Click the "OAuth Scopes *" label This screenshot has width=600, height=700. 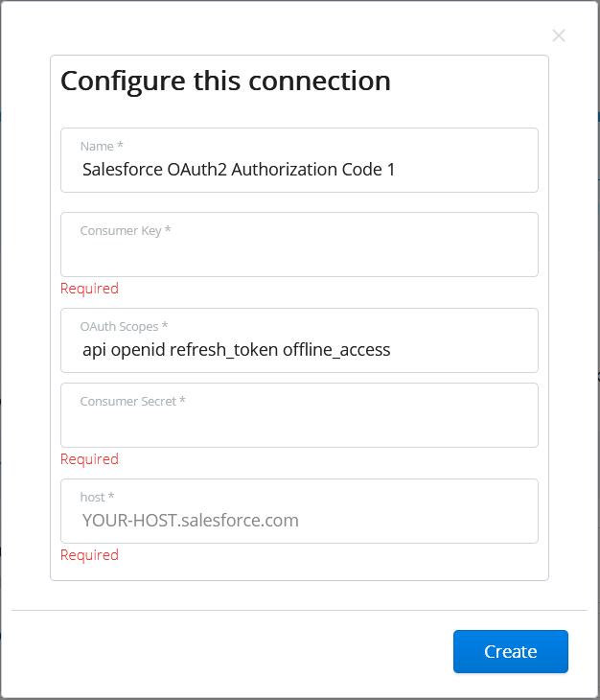point(124,327)
